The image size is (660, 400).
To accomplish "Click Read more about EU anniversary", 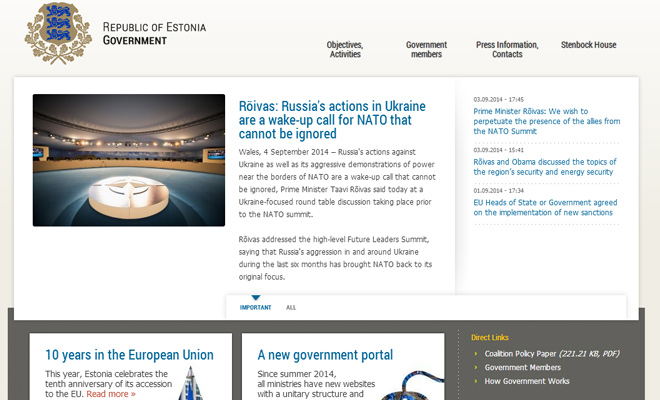I will 111,394.
